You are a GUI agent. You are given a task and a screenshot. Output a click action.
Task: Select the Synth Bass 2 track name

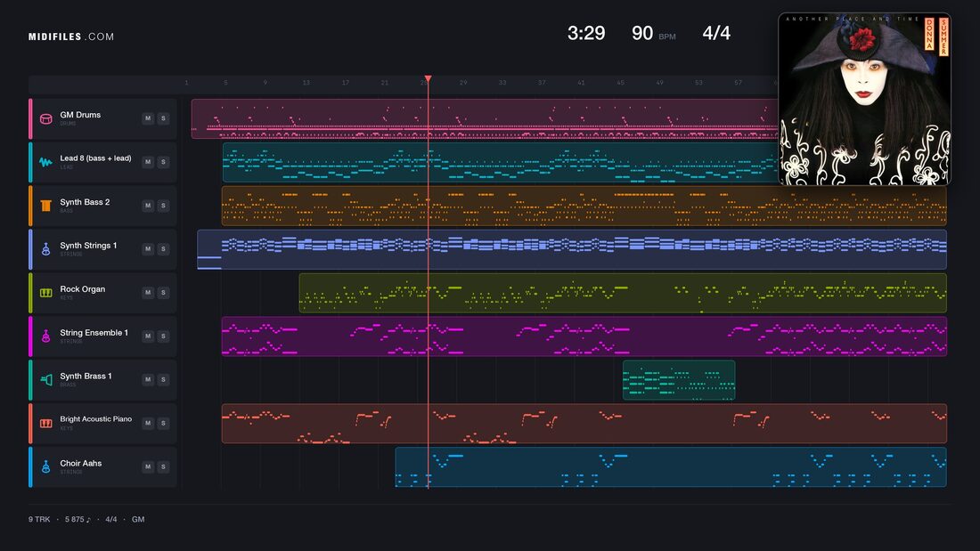point(85,202)
